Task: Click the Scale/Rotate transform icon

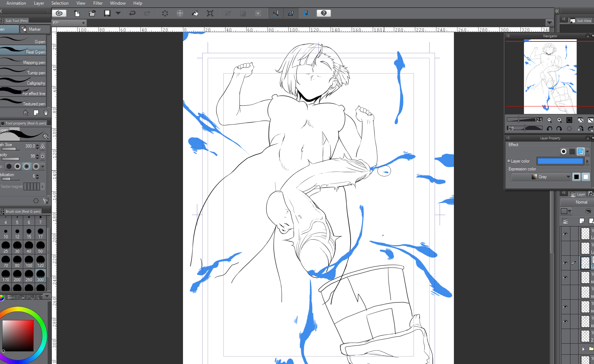Action: [x=210, y=13]
